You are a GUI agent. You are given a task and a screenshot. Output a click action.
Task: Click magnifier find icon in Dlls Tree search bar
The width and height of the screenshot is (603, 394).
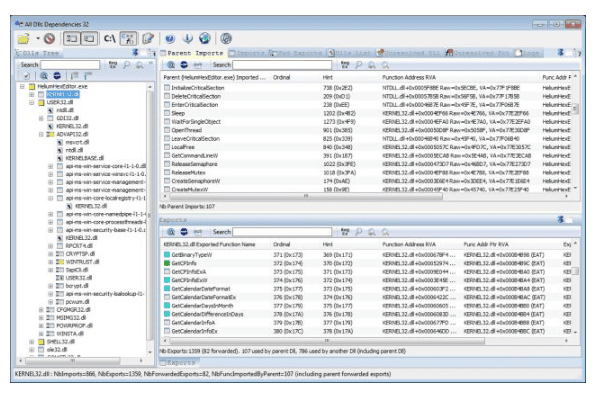coord(127,65)
